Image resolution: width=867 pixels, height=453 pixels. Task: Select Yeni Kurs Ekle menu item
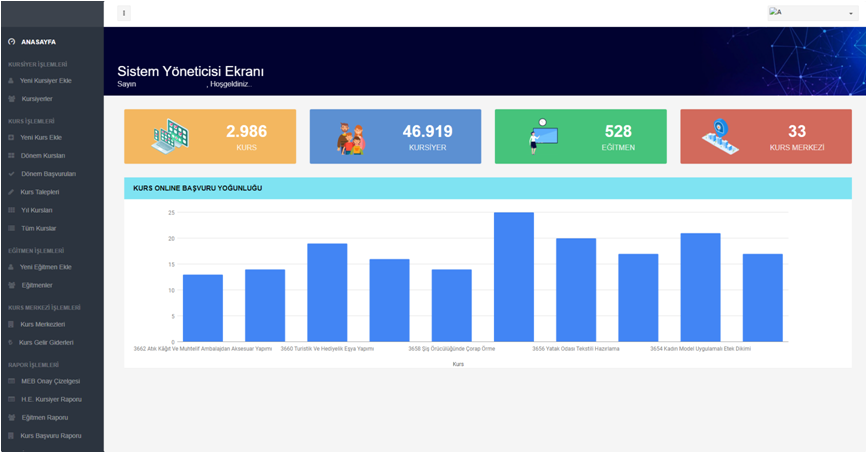click(41, 137)
